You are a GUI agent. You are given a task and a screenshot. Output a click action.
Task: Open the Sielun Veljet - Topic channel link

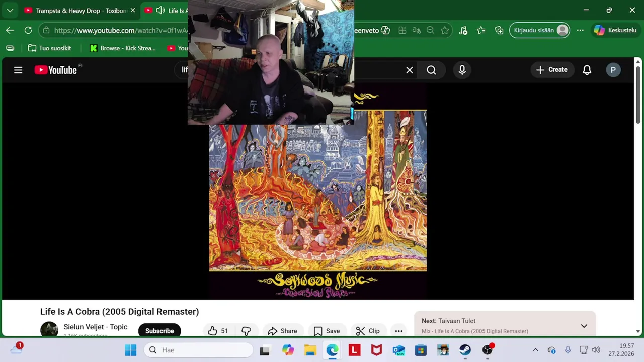tap(96, 327)
